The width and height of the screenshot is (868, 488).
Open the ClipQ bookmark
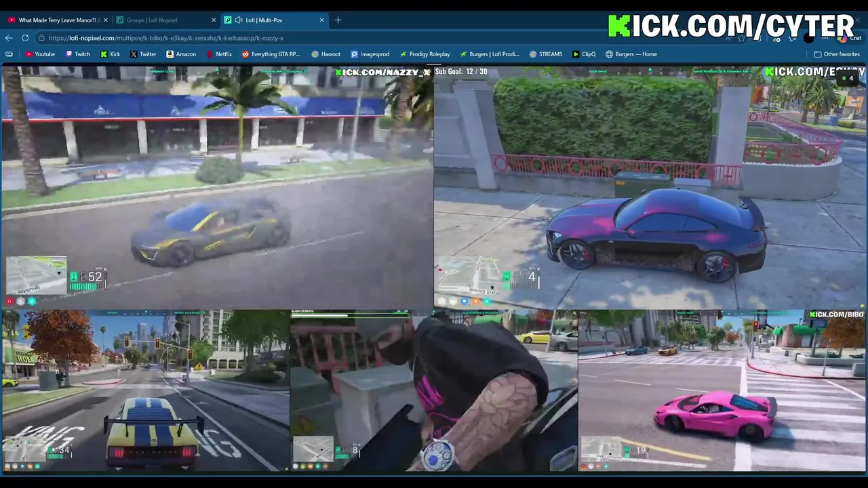coord(584,54)
